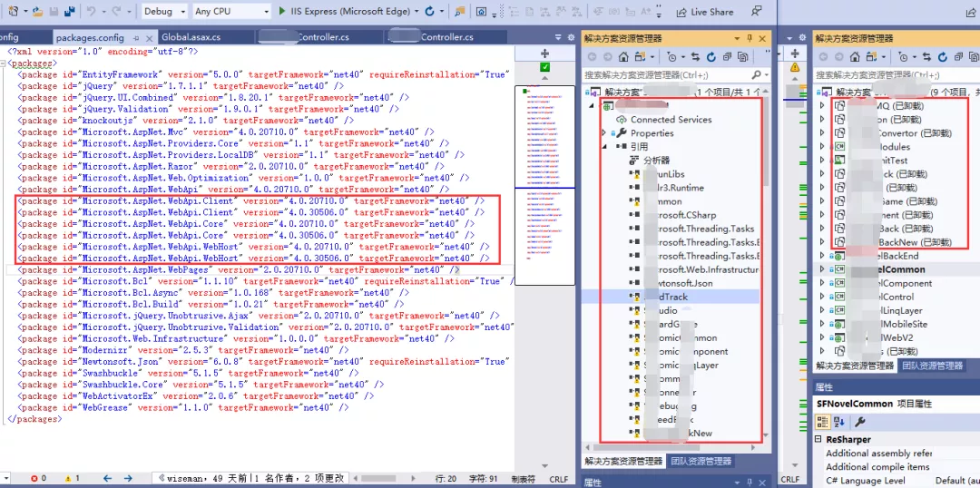Select Connected Services in Solution Explorer
This screenshot has height=488, width=980.
pyautogui.click(x=671, y=120)
